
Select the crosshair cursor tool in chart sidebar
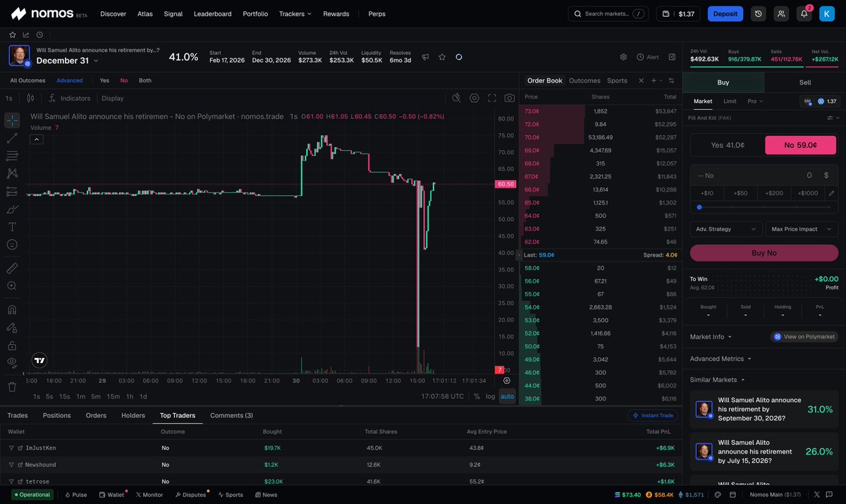(12, 121)
